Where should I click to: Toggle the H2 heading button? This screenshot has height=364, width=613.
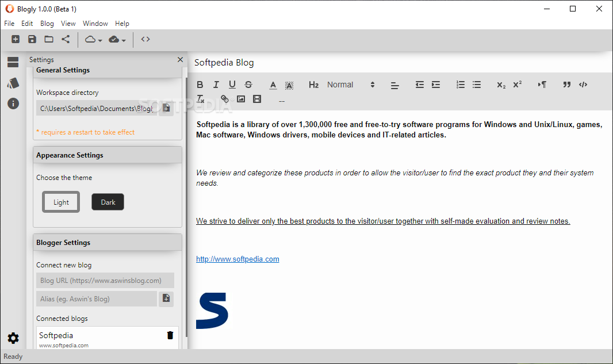click(313, 85)
